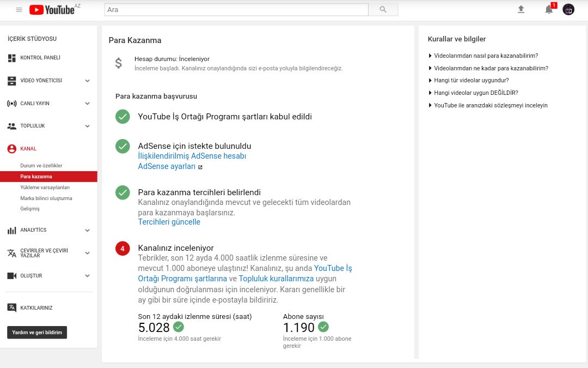Click the Oluştur camera icon

click(11, 276)
